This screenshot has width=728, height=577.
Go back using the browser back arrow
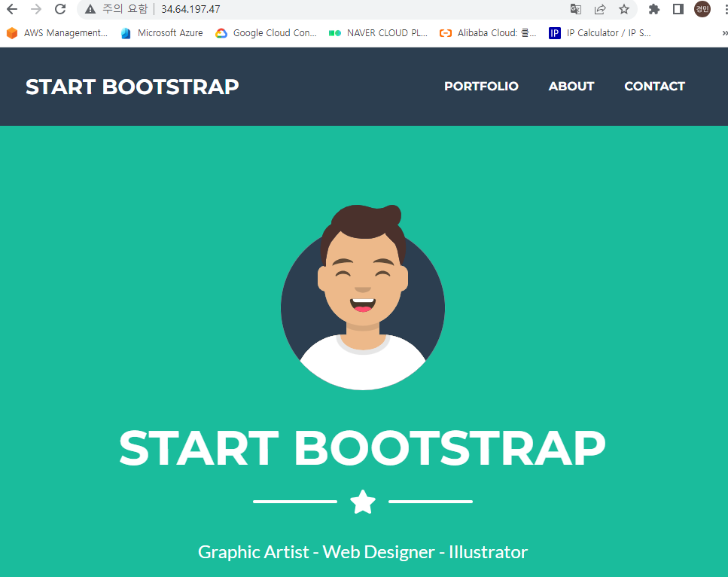click(12, 9)
